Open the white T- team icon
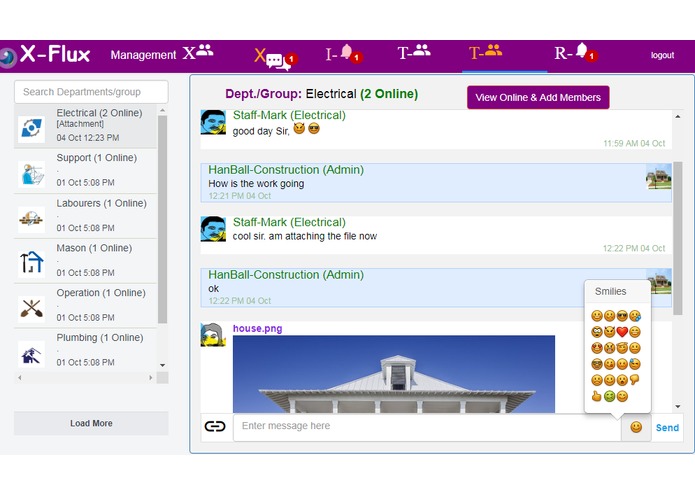 [x=414, y=52]
